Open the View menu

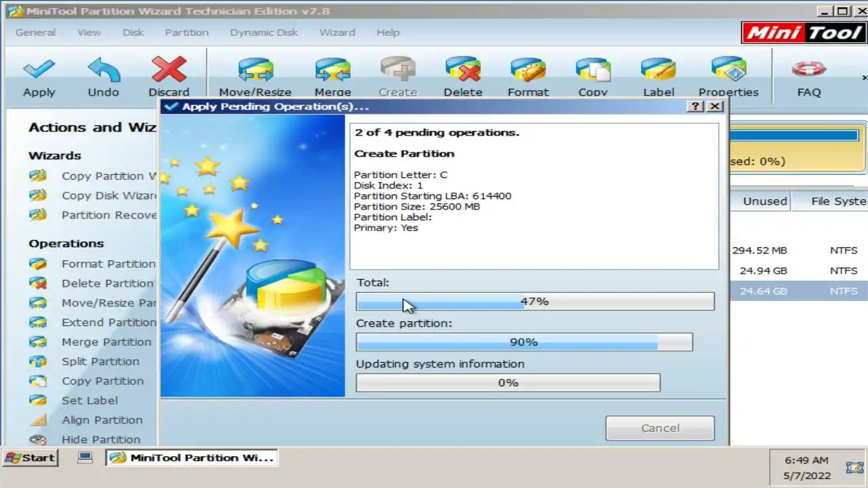click(x=89, y=33)
